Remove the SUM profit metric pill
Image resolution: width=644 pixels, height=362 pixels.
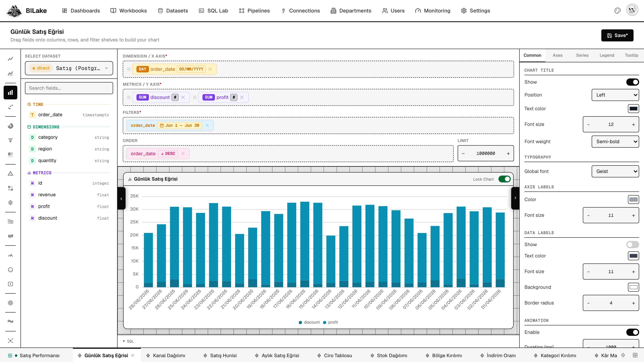pos(242,97)
